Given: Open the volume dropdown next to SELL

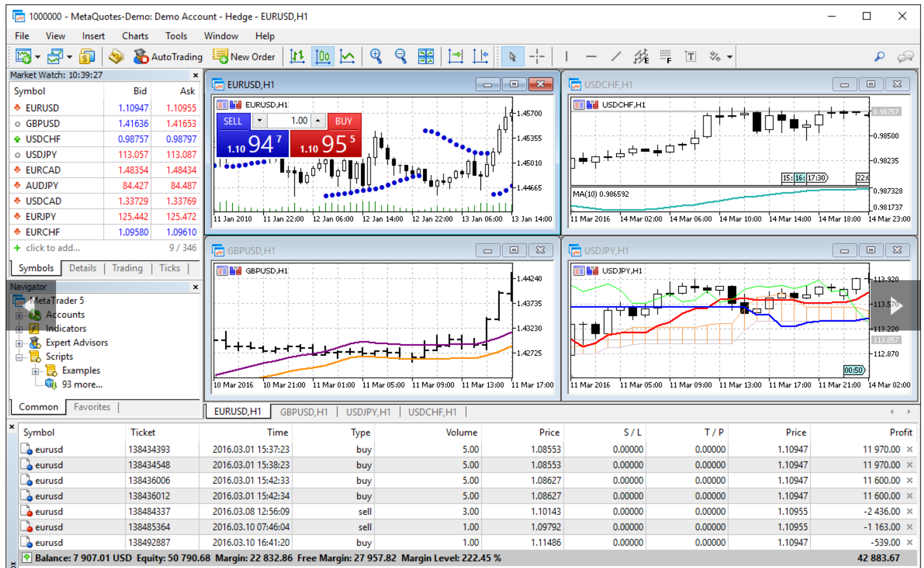Looking at the screenshot, I should [x=259, y=121].
